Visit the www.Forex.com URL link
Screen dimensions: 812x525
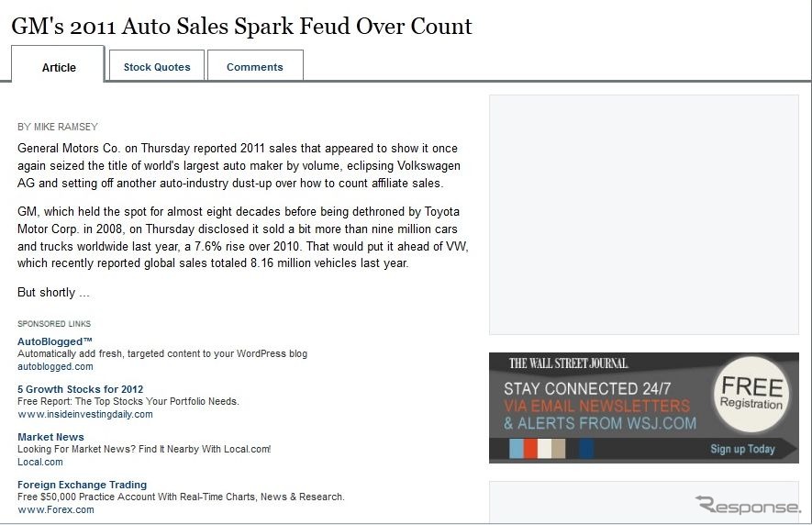pos(56,509)
